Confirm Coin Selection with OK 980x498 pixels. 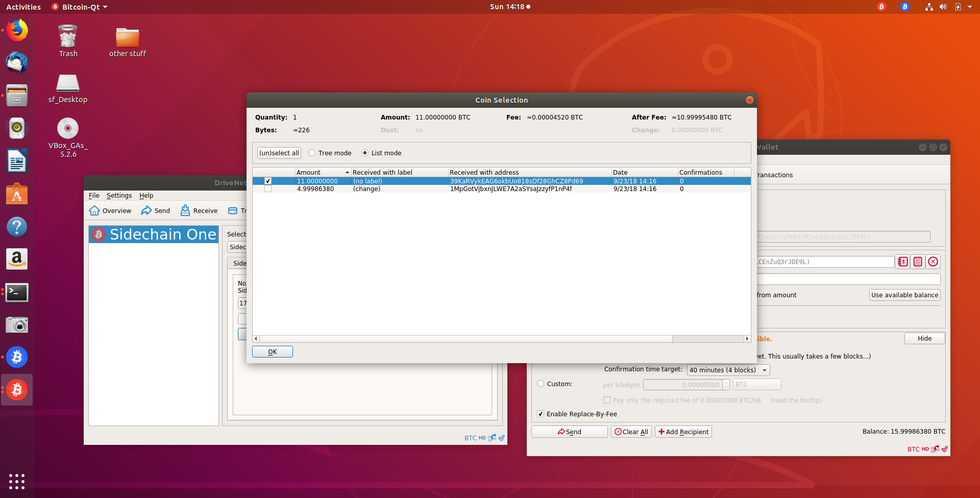click(273, 351)
